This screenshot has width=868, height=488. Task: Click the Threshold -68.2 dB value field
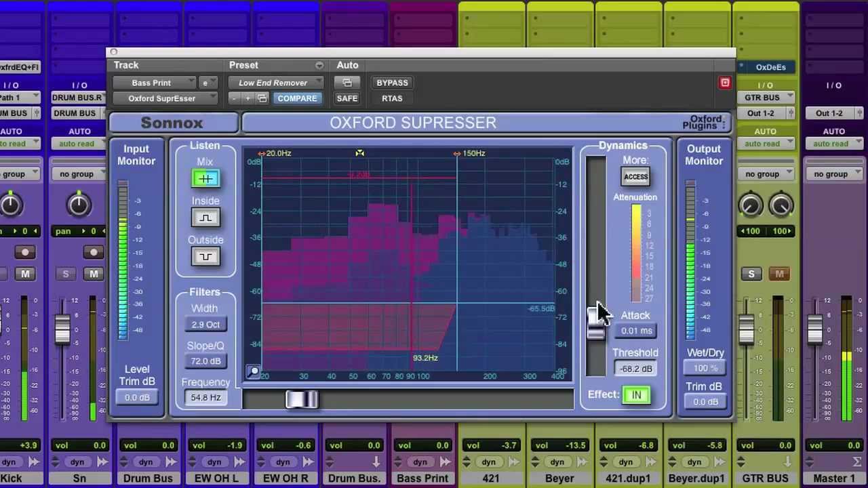click(x=635, y=369)
